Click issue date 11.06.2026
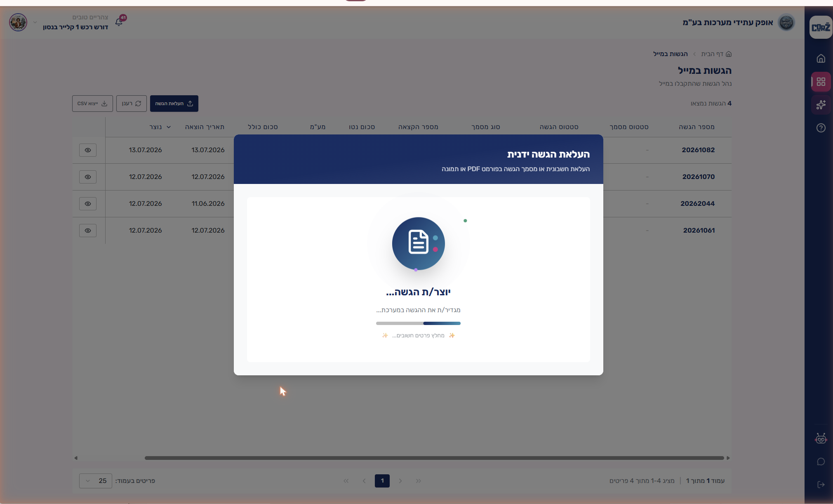Viewport: 833px width, 504px height. (x=208, y=204)
